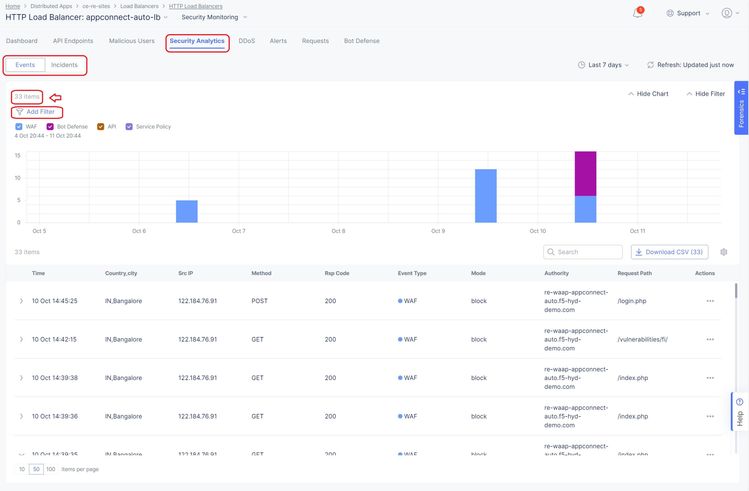Open table column settings gear icon
The height and width of the screenshot is (491, 749).
(x=723, y=252)
